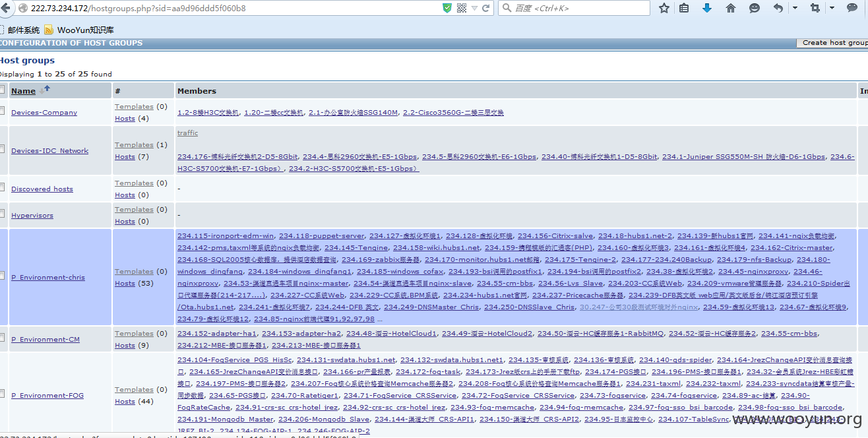868x438 pixels.
Task: Go to home page with house icon
Action: [x=730, y=8]
